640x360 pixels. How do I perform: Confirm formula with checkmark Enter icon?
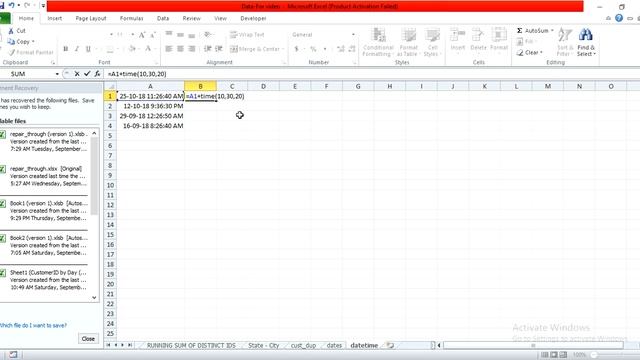[x=87, y=74]
